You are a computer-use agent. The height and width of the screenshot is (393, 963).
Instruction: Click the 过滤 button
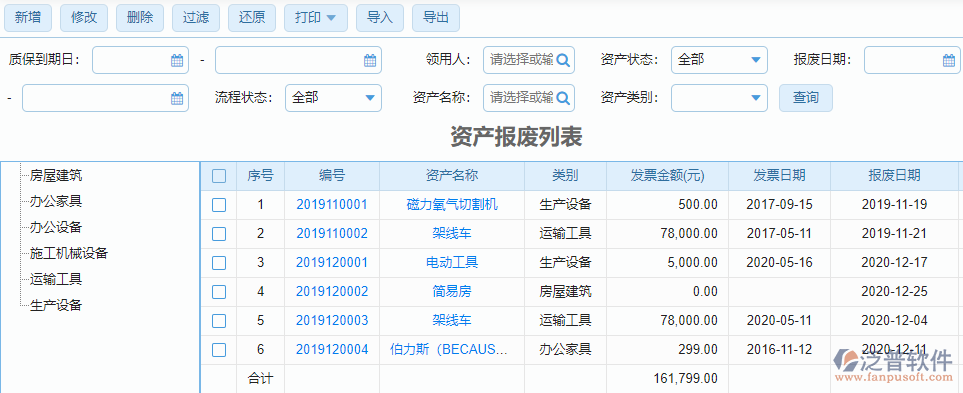(x=196, y=18)
